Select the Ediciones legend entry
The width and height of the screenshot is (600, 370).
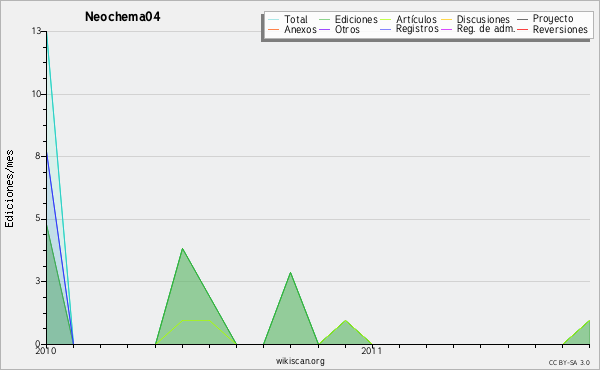(348, 19)
